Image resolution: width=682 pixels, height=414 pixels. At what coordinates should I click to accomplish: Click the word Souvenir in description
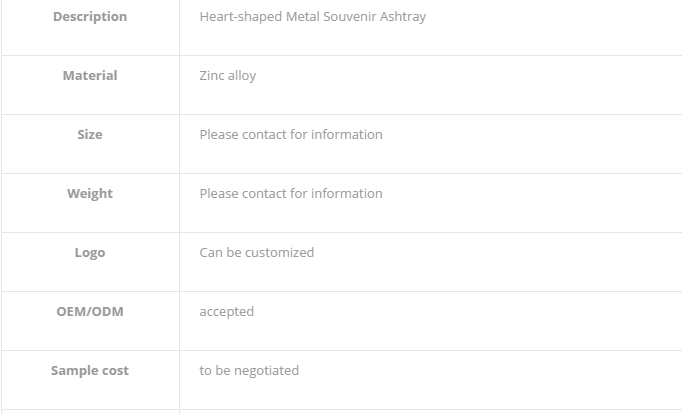pos(350,17)
